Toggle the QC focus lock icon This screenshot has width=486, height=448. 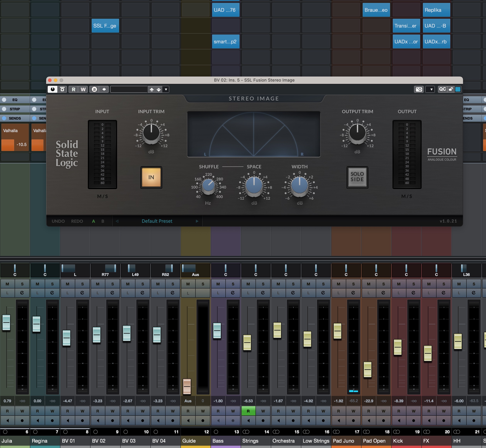[x=451, y=89]
